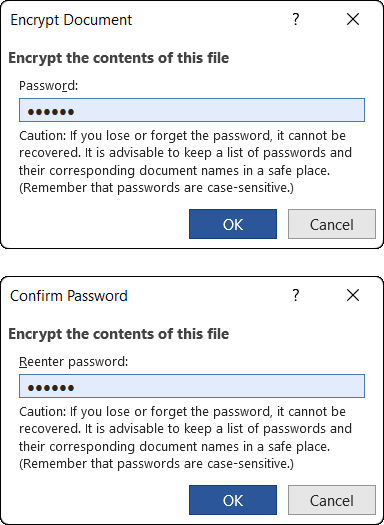Close the Confirm Password dialog
Image resolution: width=384 pixels, height=525 pixels.
coord(353,296)
